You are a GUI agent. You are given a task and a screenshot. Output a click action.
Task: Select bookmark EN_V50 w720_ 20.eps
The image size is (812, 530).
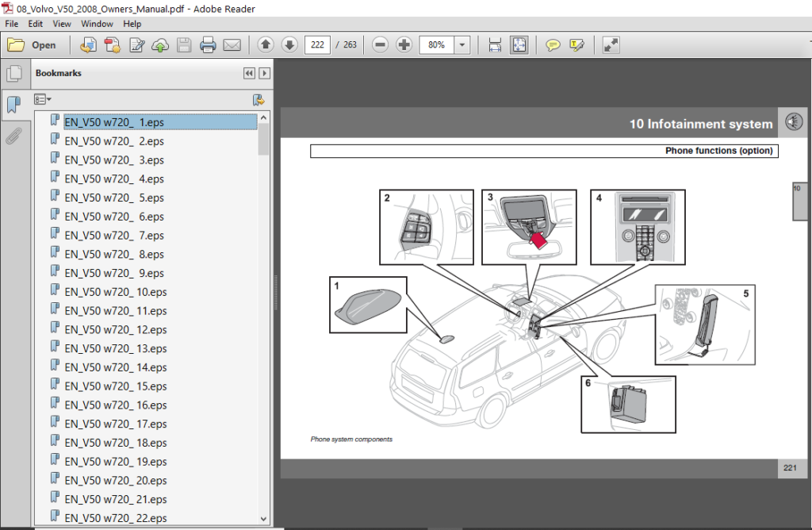point(116,480)
